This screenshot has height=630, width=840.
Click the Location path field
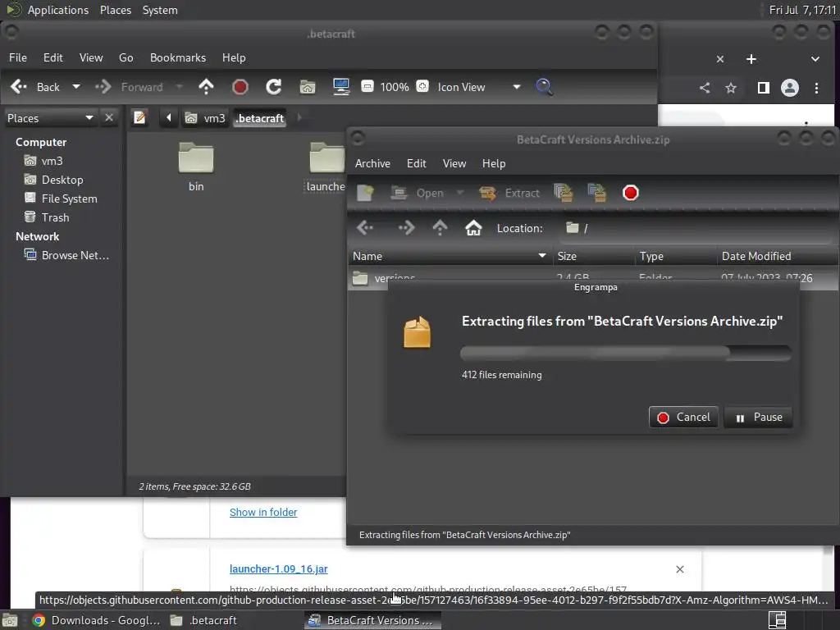696,228
